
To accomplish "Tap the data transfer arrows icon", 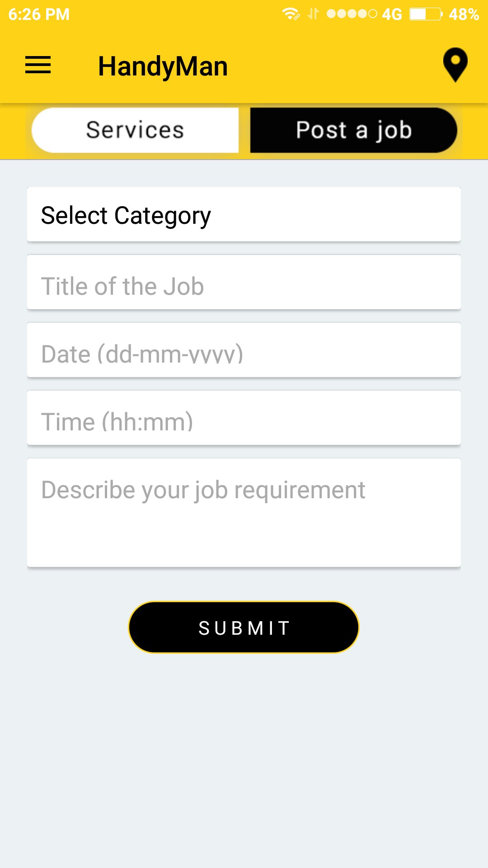I will [x=313, y=14].
